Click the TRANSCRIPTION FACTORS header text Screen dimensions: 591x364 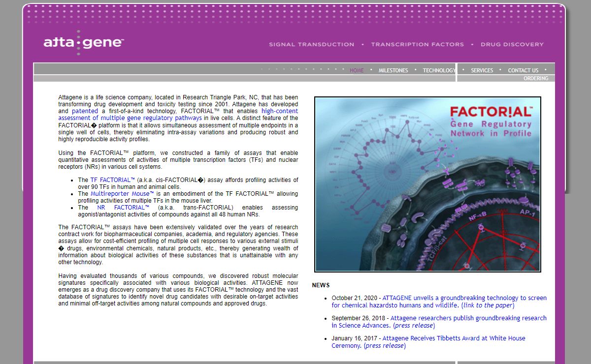[417, 44]
